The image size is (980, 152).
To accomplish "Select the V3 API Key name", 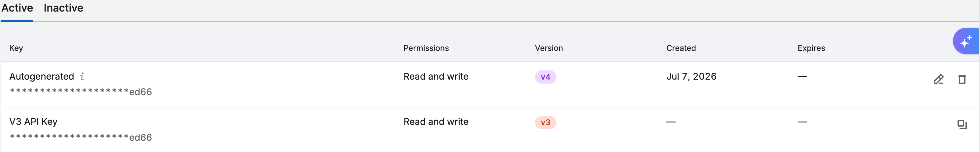I will (33, 122).
